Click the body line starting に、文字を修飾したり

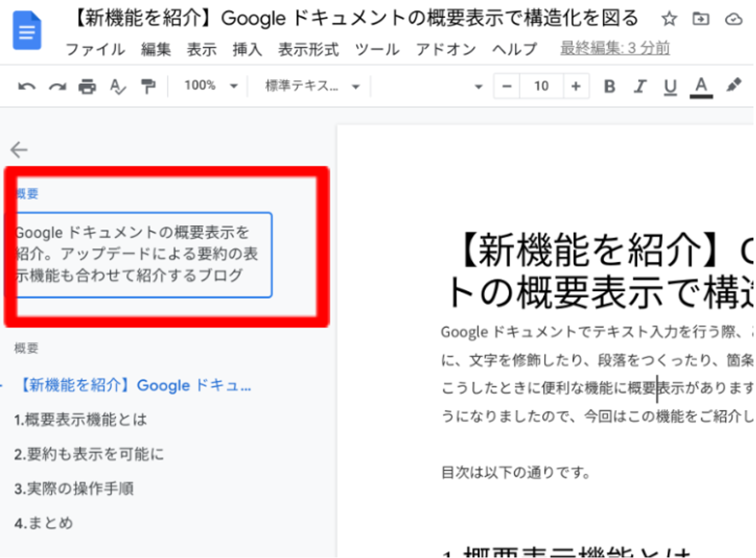click(x=597, y=360)
